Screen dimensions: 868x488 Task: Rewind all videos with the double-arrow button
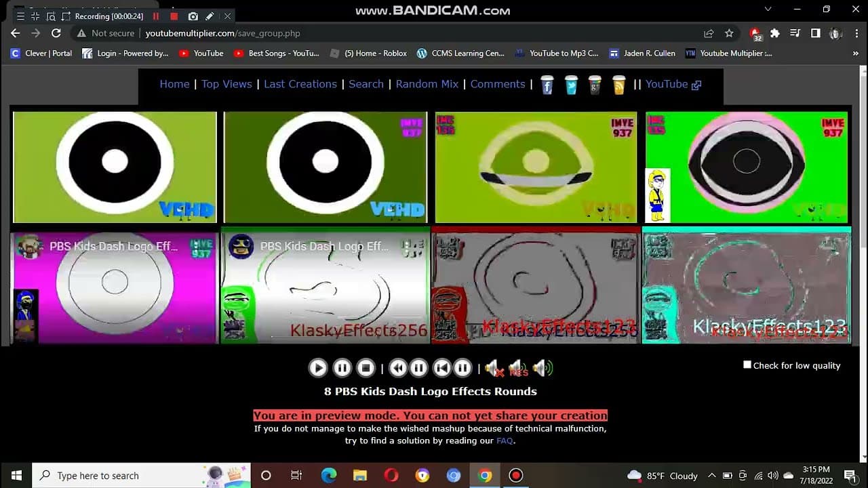[x=398, y=368]
